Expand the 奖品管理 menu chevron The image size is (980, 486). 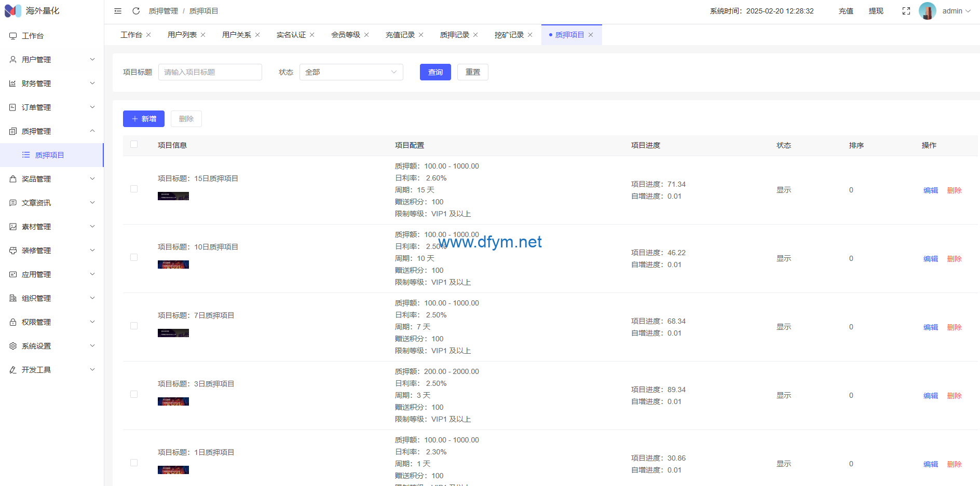coord(92,179)
